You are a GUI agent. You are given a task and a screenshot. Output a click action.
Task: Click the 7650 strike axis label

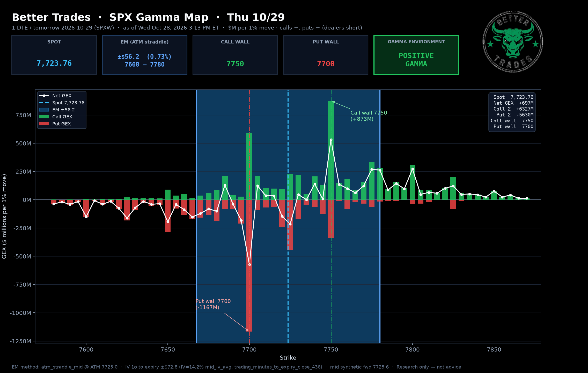[168, 350]
